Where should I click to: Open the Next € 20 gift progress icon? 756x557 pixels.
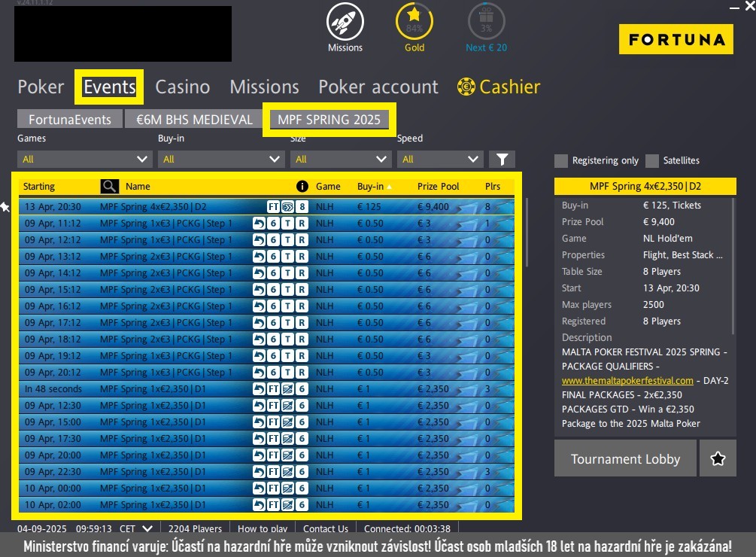click(x=486, y=22)
